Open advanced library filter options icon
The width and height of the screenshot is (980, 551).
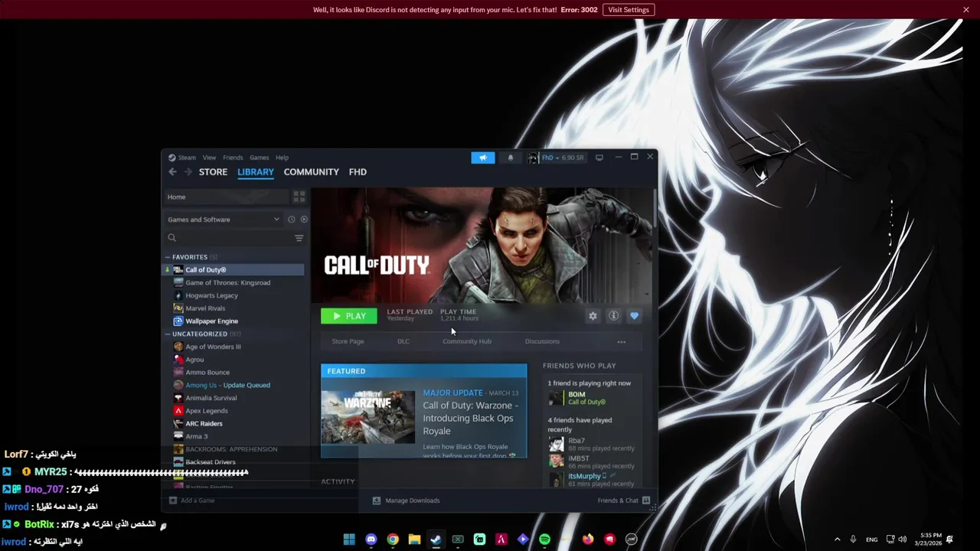299,238
